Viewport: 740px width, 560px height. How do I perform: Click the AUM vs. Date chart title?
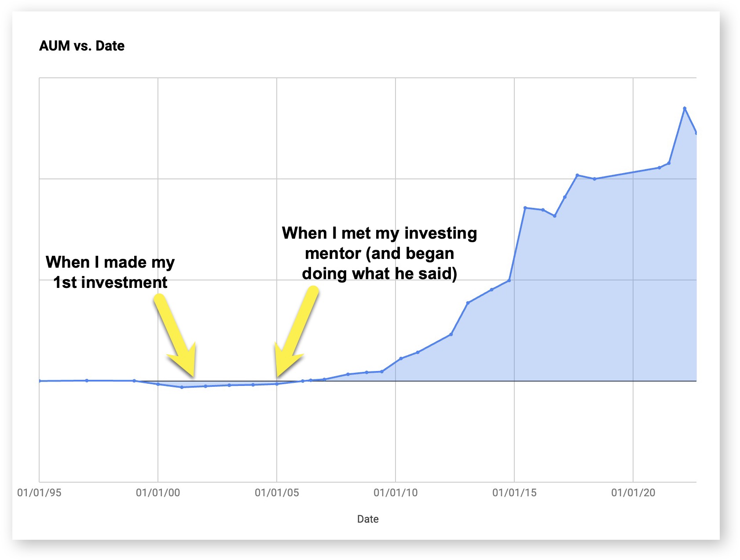click(82, 46)
